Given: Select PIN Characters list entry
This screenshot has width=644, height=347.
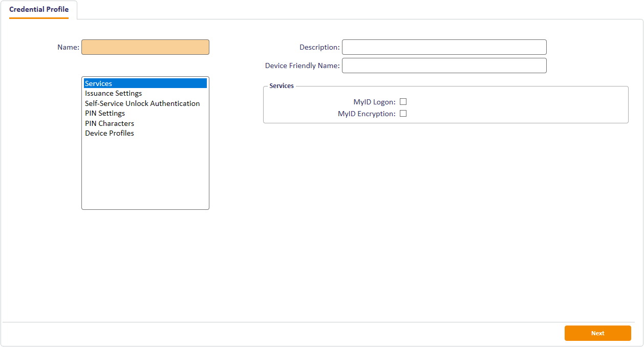Looking at the screenshot, I should [x=110, y=123].
